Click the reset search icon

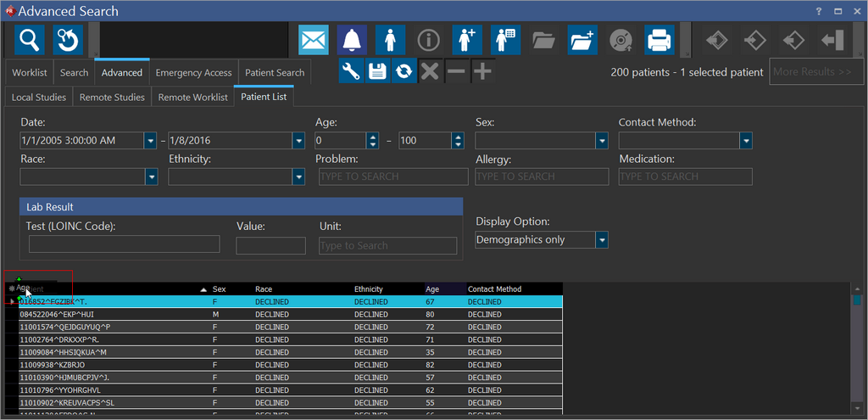click(x=69, y=40)
